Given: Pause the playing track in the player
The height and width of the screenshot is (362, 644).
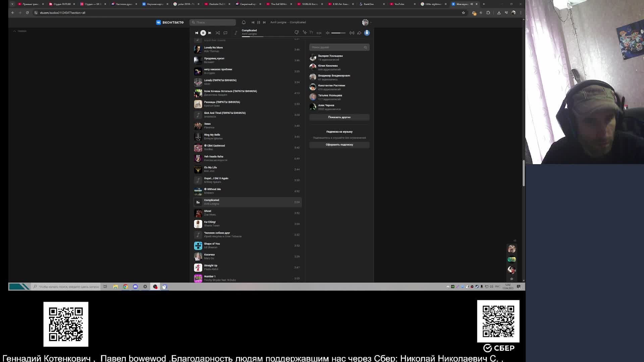Looking at the screenshot, I should point(203,33).
